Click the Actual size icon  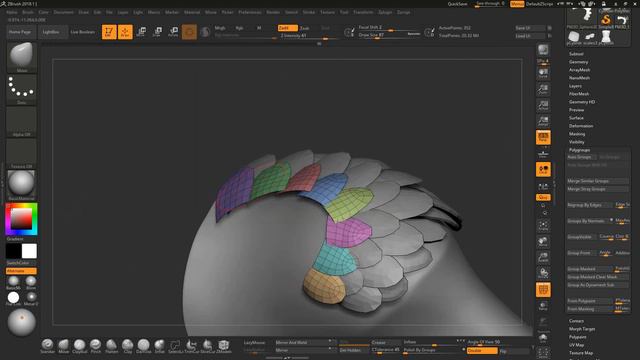click(543, 105)
